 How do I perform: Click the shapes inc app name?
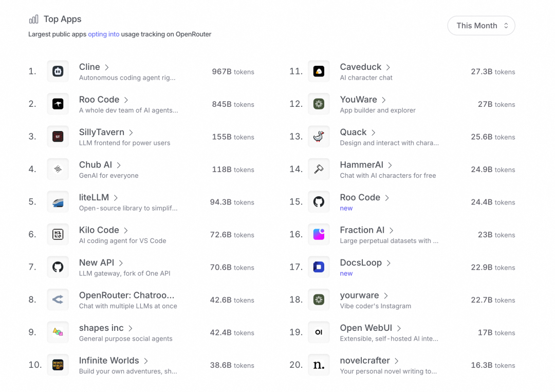pos(101,328)
